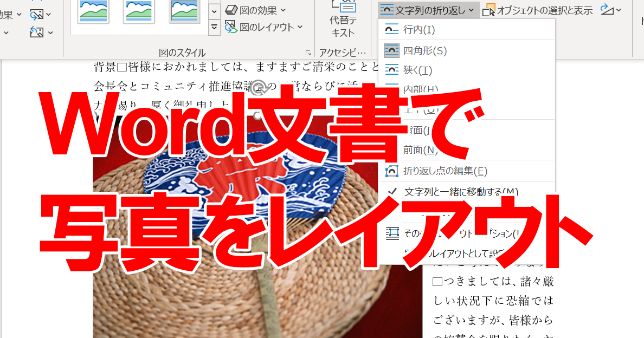Open the rotate objects dropdown
The height and width of the screenshot is (338, 644).
[x=611, y=10]
